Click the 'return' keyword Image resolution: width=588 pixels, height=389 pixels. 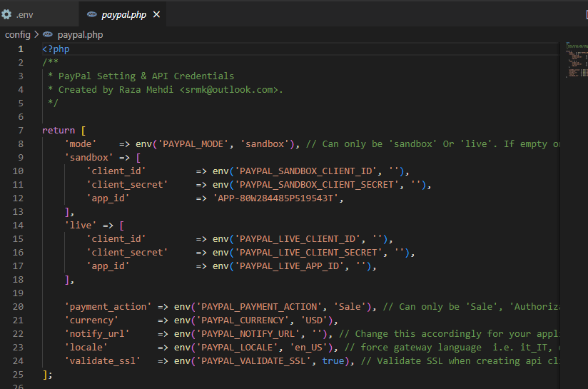click(x=59, y=131)
